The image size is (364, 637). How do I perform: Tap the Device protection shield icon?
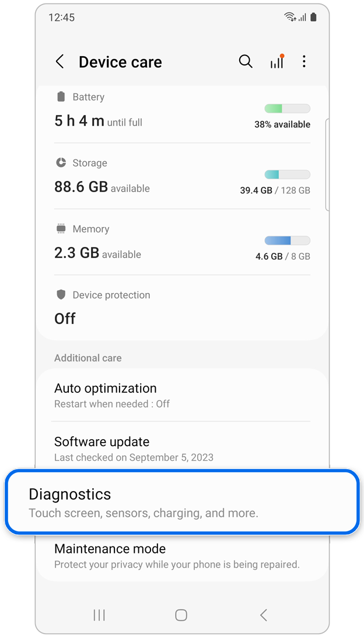[61, 295]
